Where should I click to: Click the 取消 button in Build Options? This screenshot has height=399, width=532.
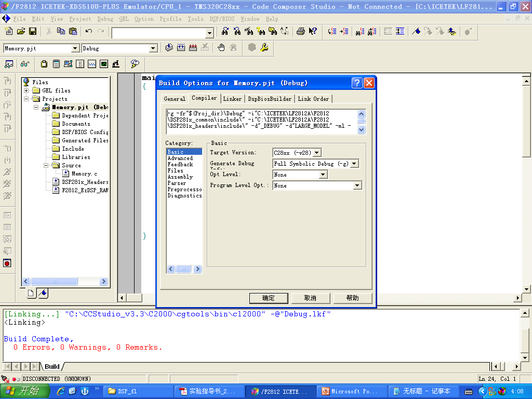tap(310, 298)
